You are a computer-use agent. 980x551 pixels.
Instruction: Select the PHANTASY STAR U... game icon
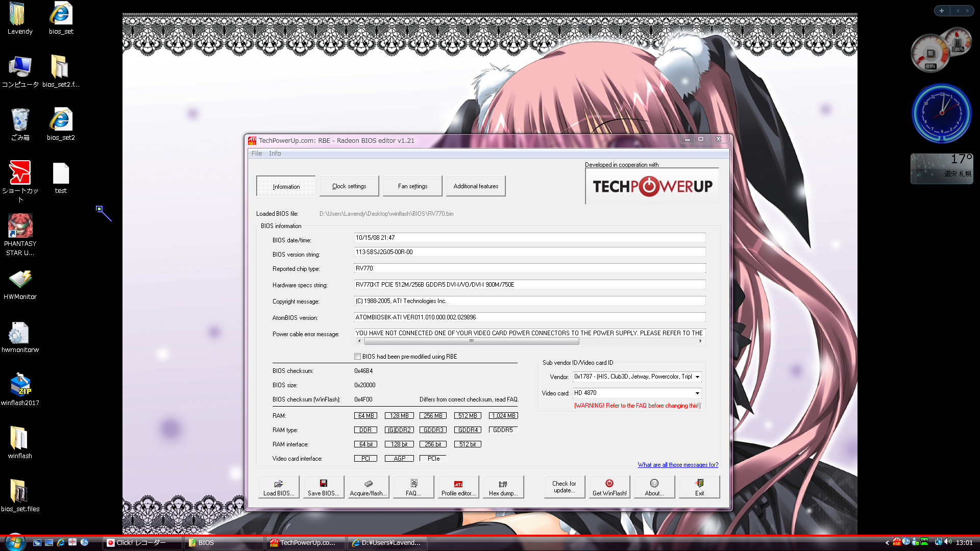coord(20,235)
